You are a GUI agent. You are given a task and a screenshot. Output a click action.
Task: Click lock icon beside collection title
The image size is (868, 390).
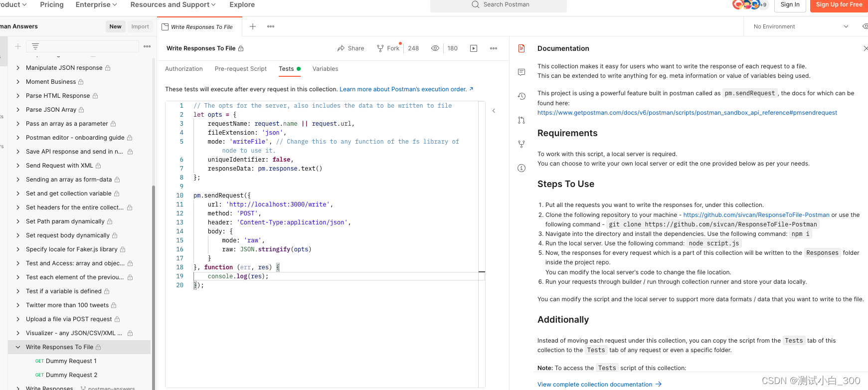click(x=241, y=48)
